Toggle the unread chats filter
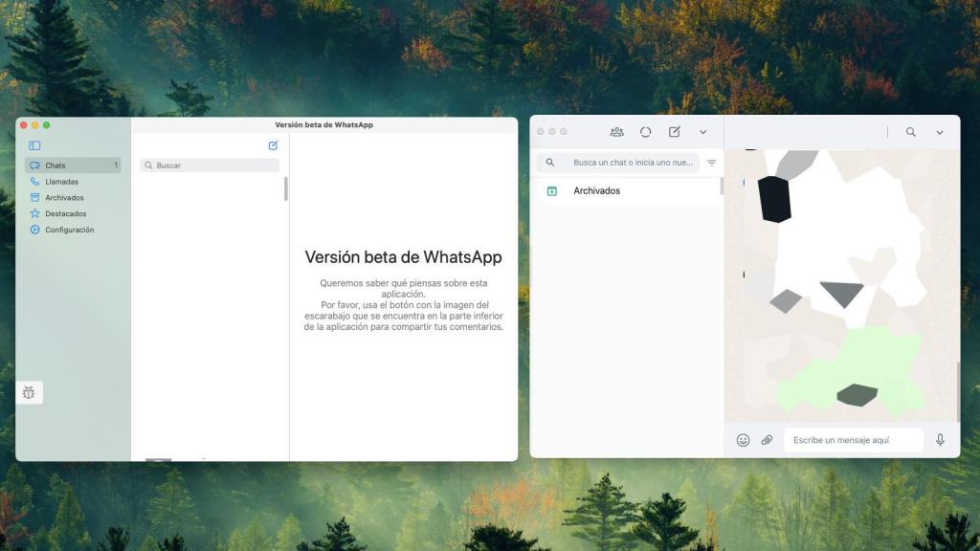 click(x=711, y=163)
